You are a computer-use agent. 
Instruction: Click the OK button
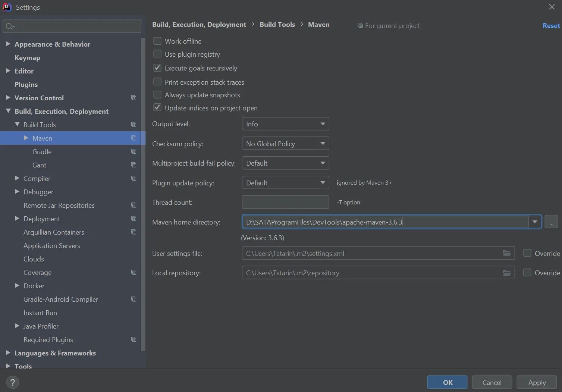447,382
